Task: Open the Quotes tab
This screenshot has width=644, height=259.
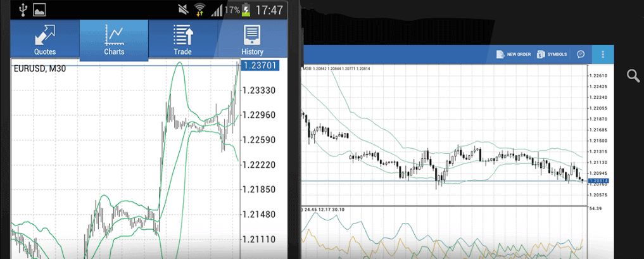Action: click(45, 39)
